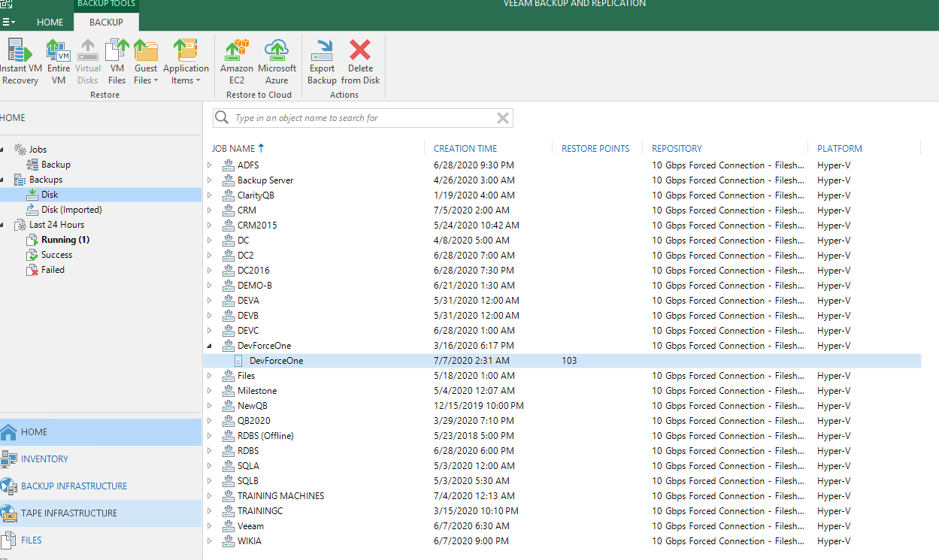Image resolution: width=939 pixels, height=560 pixels.
Task: Click the Milestone backup job icon
Action: (x=228, y=390)
